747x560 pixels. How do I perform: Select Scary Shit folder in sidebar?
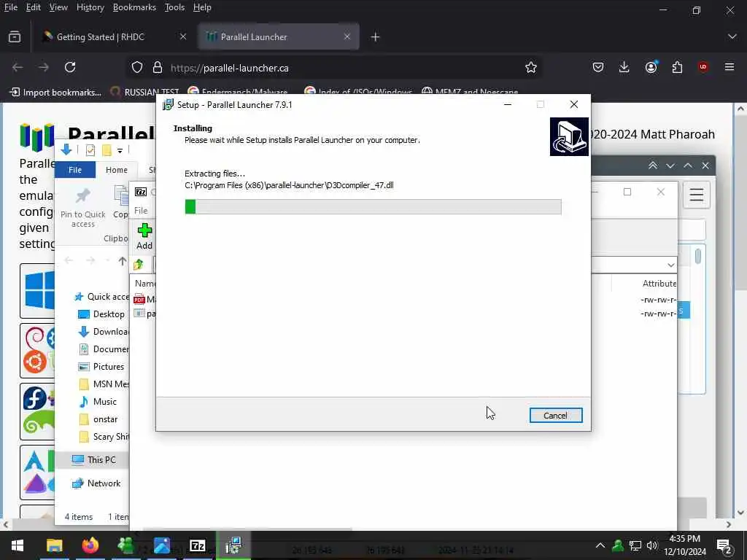point(104,437)
